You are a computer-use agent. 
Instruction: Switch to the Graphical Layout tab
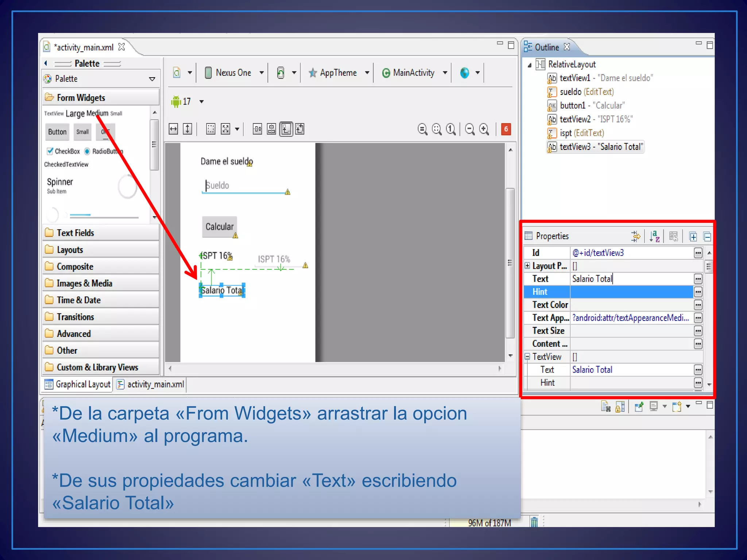tap(78, 384)
